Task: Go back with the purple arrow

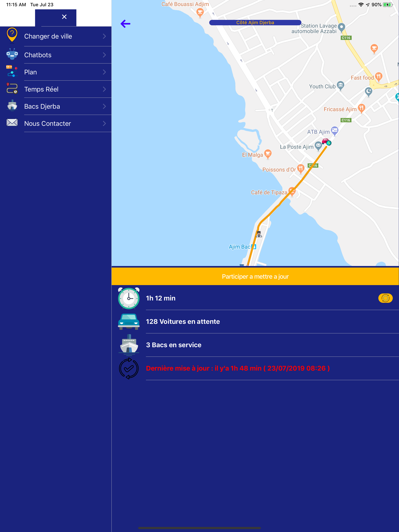Action: [125, 24]
